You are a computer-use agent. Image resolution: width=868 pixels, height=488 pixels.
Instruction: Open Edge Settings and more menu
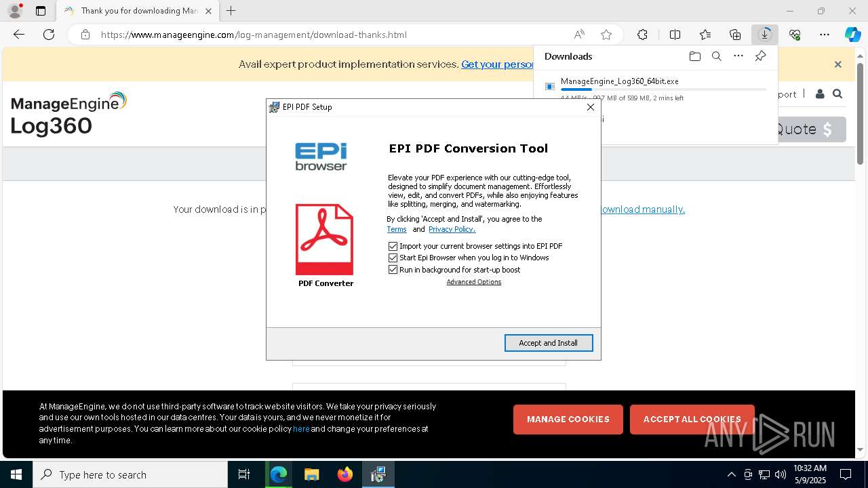[825, 35]
